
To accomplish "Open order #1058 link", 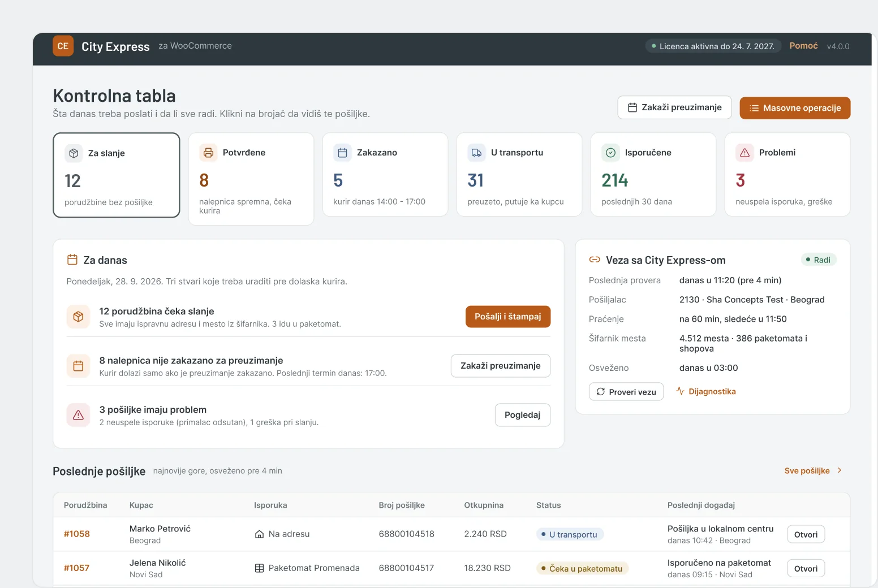I will click(x=77, y=534).
